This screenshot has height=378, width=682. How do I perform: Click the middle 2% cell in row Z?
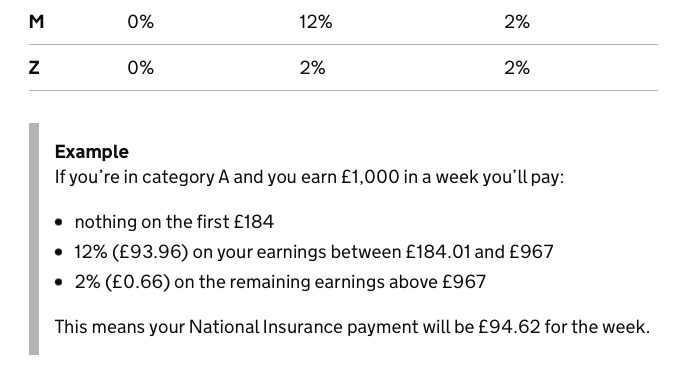click(x=313, y=67)
